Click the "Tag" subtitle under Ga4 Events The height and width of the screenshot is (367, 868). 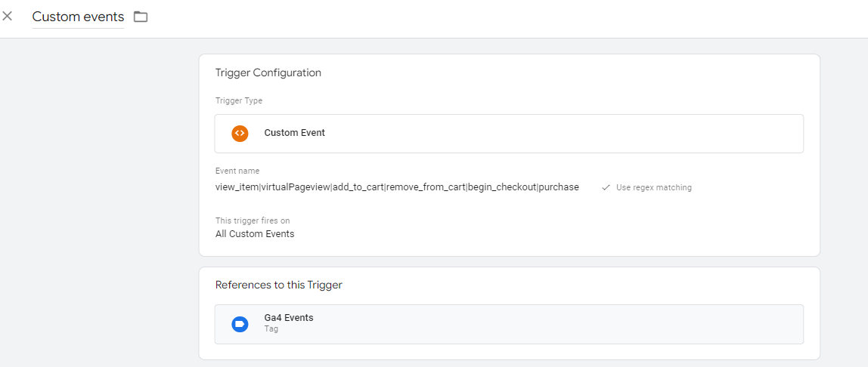(271, 328)
